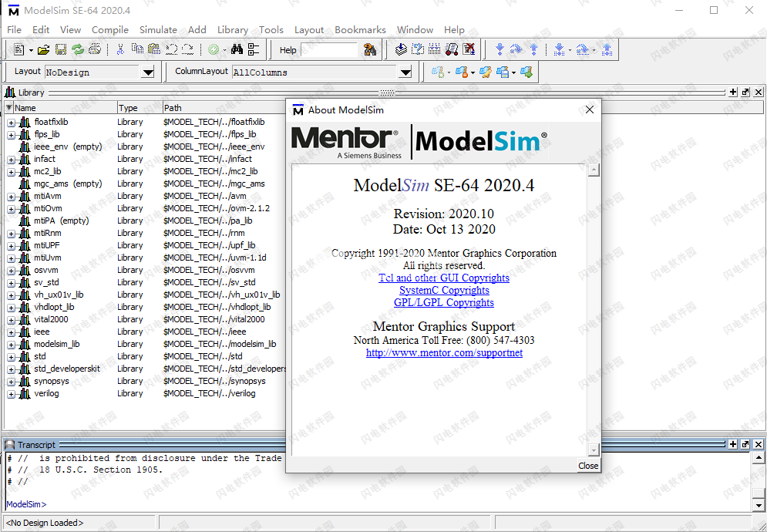Image resolution: width=767 pixels, height=532 pixels.
Task: Click the Print toolbar icon
Action: click(x=95, y=49)
